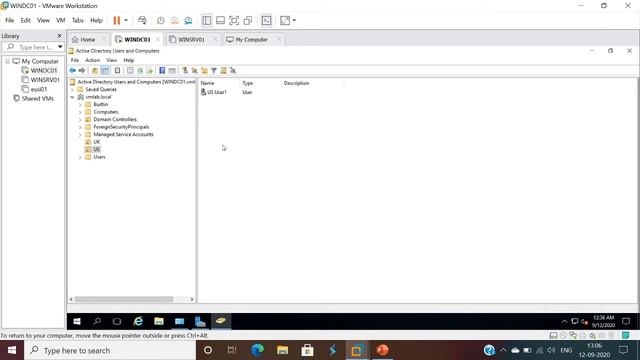The image size is (640, 360).
Task: Expand the ForeignSecurityPrincipals node
Action: (x=80, y=127)
